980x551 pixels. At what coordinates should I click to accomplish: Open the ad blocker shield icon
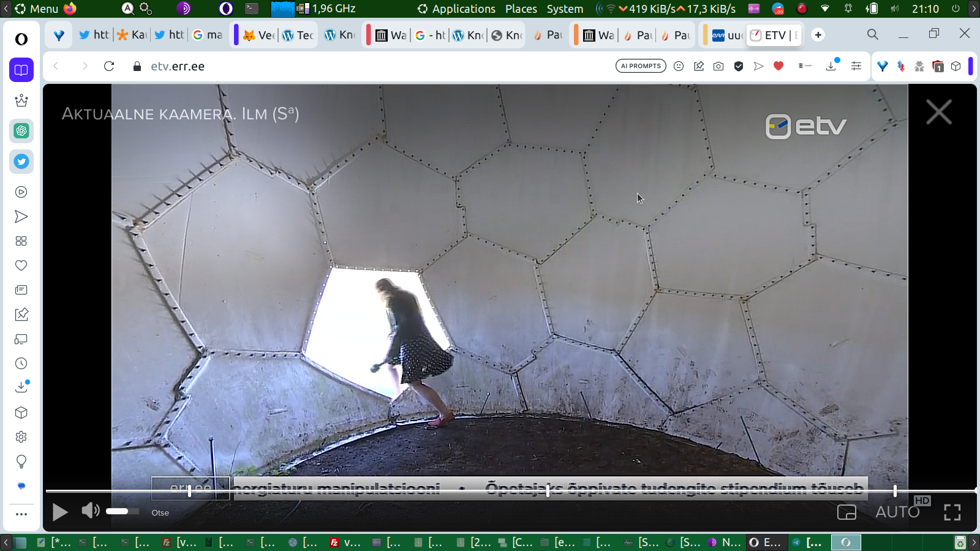pos(739,66)
